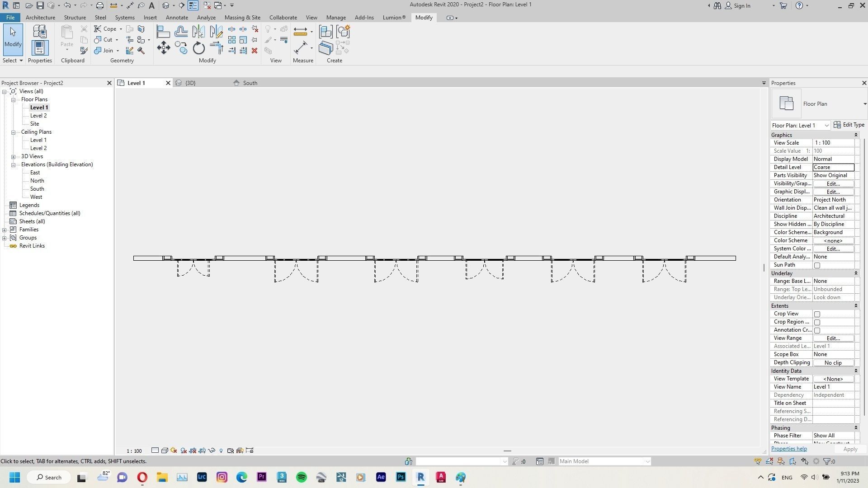Viewport: 868px width, 488px height.
Task: Open Spotify from the taskbar
Action: pyautogui.click(x=301, y=477)
